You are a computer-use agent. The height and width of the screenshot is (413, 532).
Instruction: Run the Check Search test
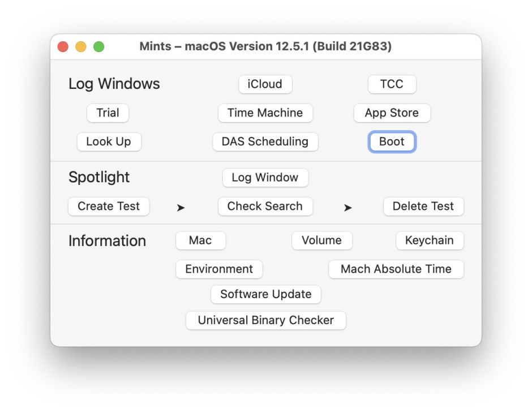pyautogui.click(x=265, y=206)
